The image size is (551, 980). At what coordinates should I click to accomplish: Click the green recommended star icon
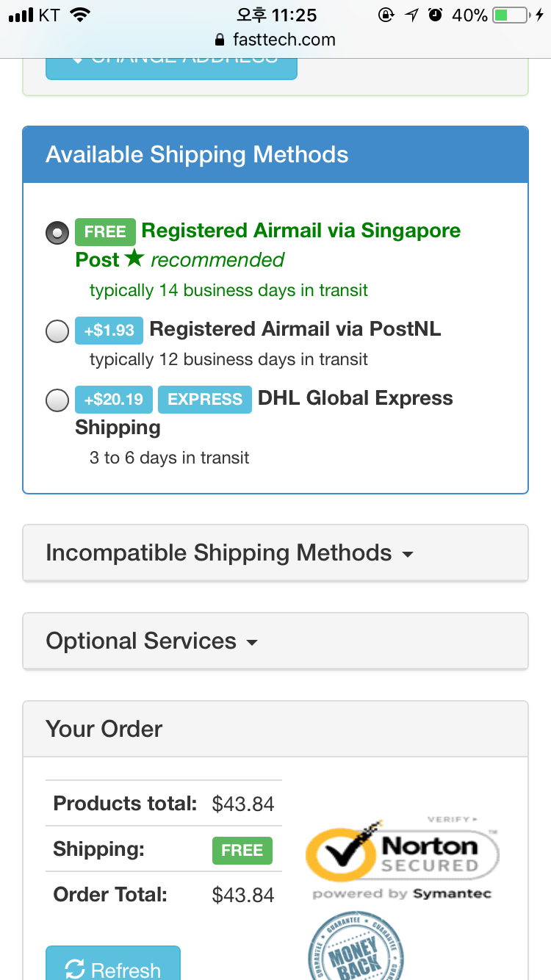[134, 259]
